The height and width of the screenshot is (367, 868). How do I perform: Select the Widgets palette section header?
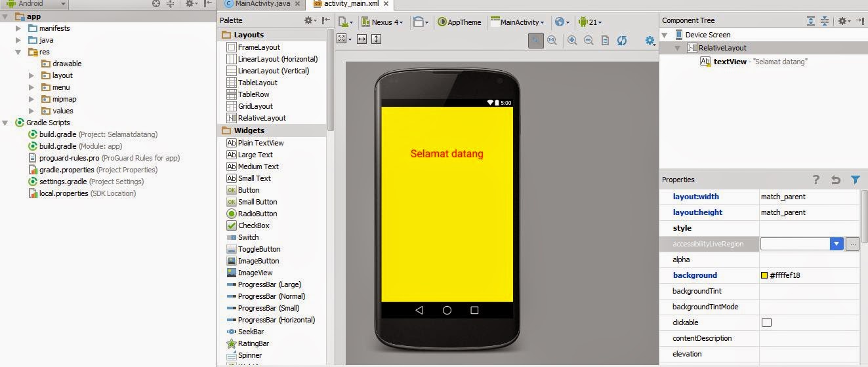tap(271, 130)
